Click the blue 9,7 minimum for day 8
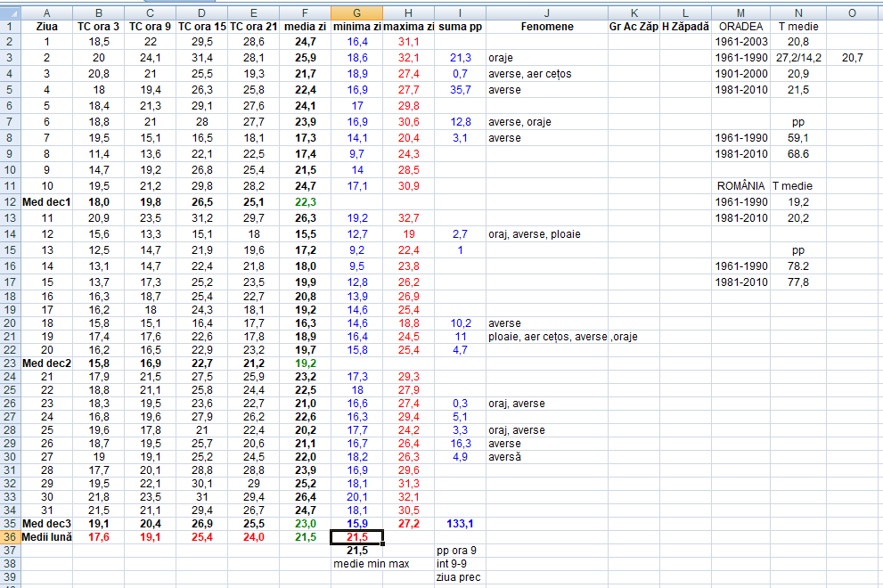883x588 pixels. pyautogui.click(x=356, y=154)
